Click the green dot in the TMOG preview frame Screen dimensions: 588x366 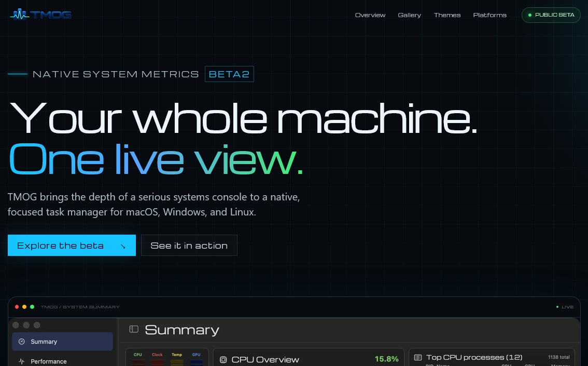coord(32,307)
